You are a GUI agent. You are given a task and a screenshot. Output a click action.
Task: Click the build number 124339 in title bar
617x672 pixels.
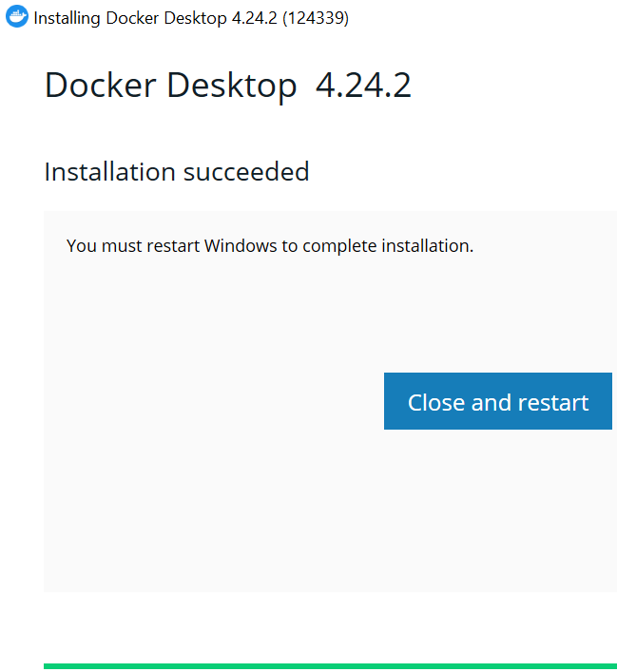point(316,18)
